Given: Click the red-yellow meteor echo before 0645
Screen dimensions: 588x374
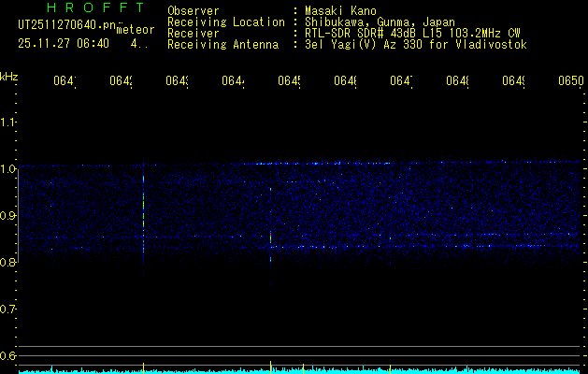Looking at the screenshot, I should (x=270, y=238).
